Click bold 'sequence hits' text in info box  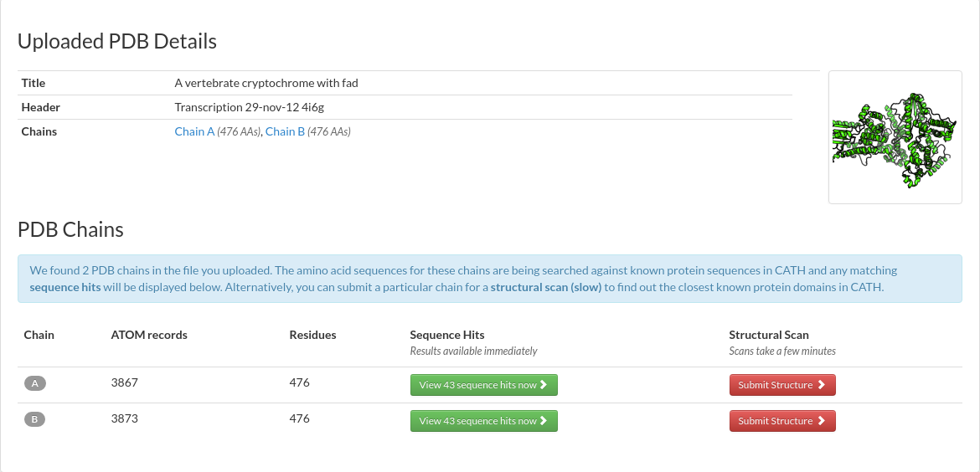(65, 287)
